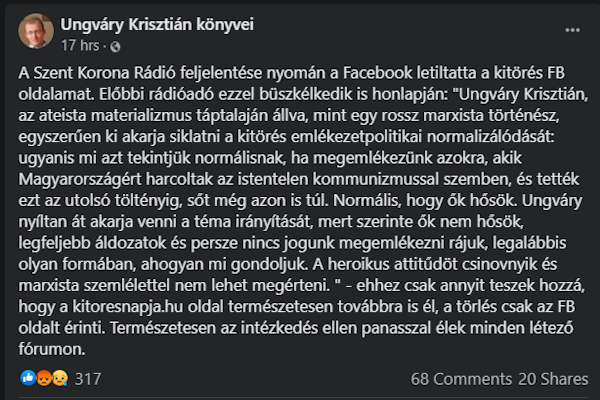This screenshot has height=400, width=600.
Task: Click the globe public audience icon
Action: tap(113, 46)
